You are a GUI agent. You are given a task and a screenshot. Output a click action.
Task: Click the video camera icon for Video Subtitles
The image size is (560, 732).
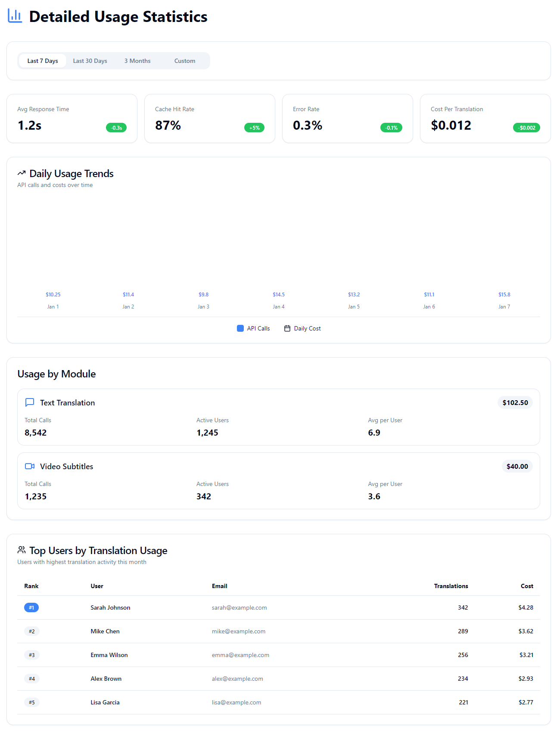point(30,466)
